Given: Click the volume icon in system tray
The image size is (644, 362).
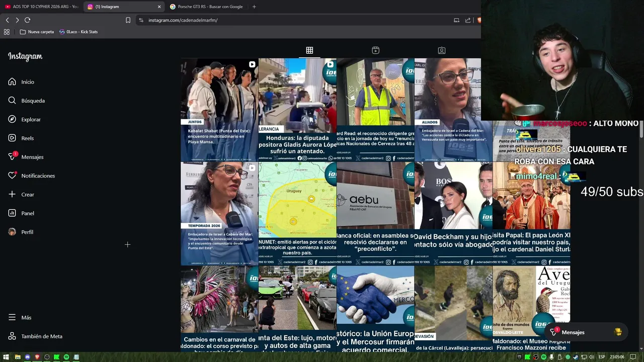Looking at the screenshot, I should [591, 357].
